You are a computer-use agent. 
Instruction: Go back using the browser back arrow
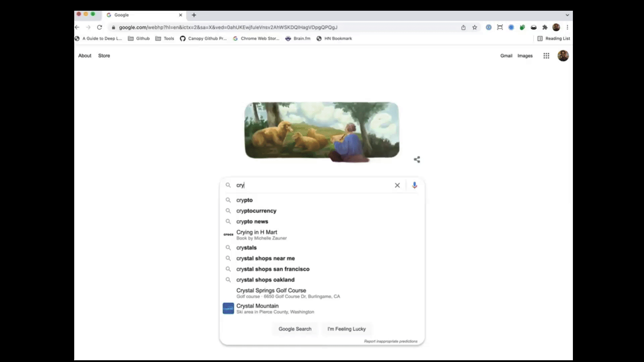pyautogui.click(x=77, y=27)
